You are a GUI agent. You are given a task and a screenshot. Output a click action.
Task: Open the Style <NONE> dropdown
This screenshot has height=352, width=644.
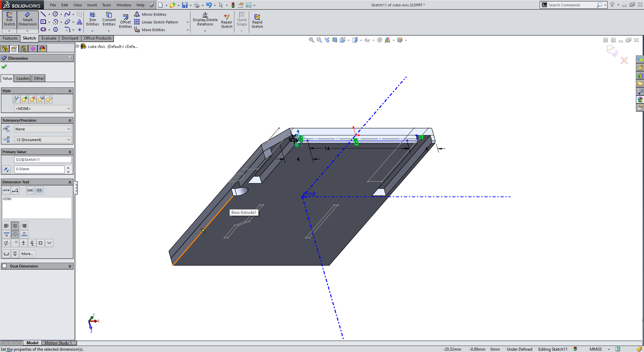tap(43, 109)
